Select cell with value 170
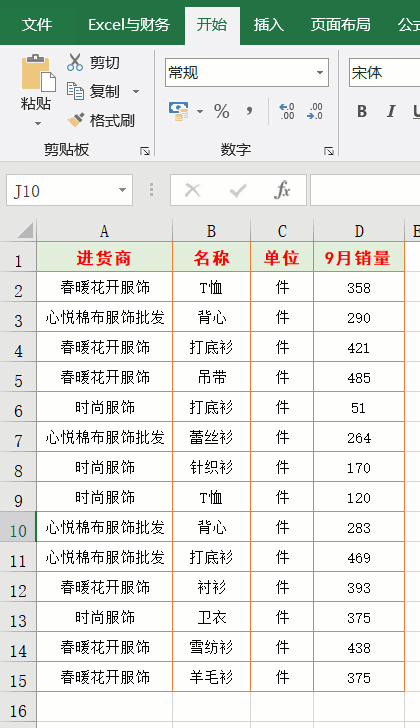The width and height of the screenshot is (420, 728). (x=359, y=467)
